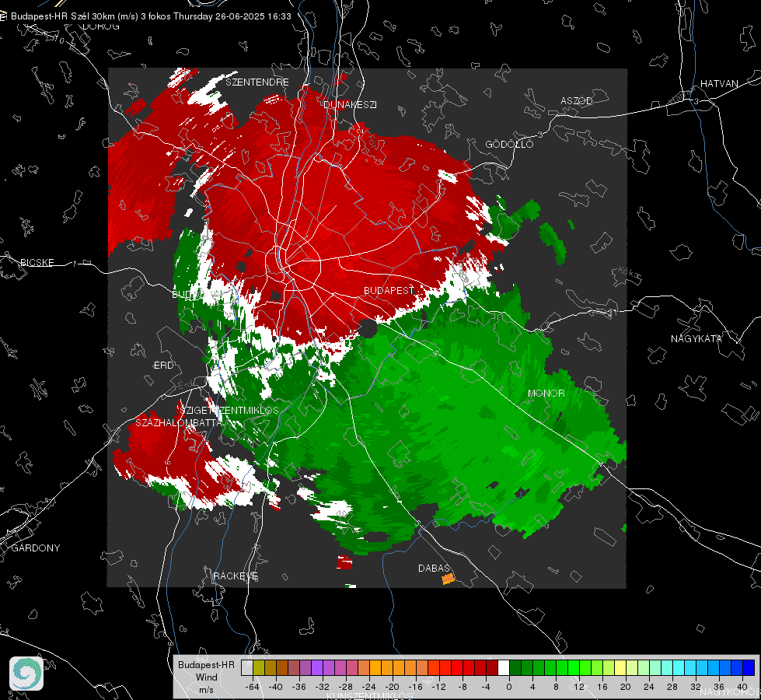Click the BUDAPEST city label
The height and width of the screenshot is (700, 761).
tap(389, 290)
